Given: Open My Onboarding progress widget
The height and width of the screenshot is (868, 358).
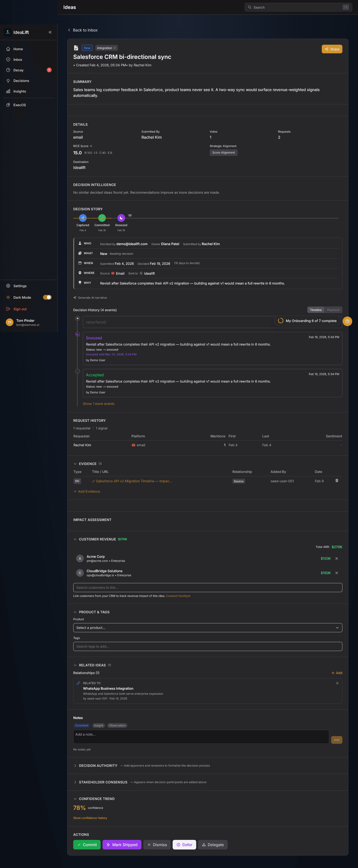Looking at the screenshot, I should (x=307, y=321).
